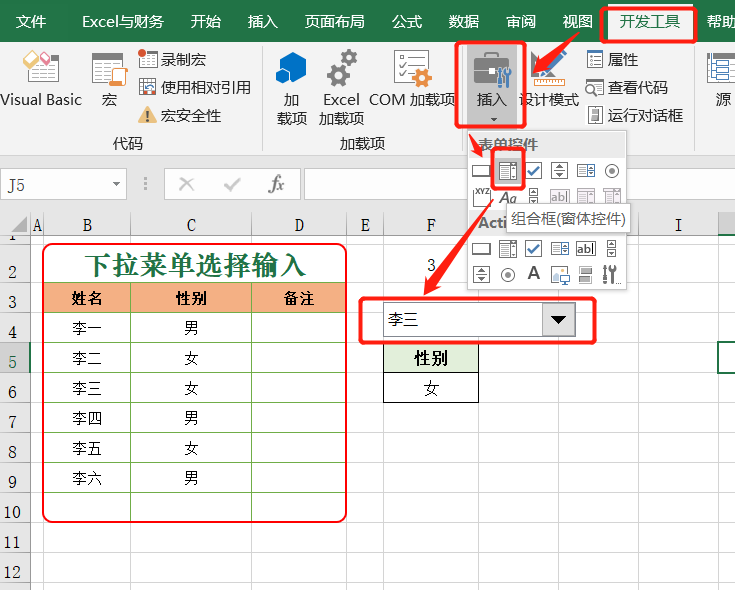This screenshot has height=590, width=735.
Task: Insert ActiveX Check Box control
Action: (533, 249)
